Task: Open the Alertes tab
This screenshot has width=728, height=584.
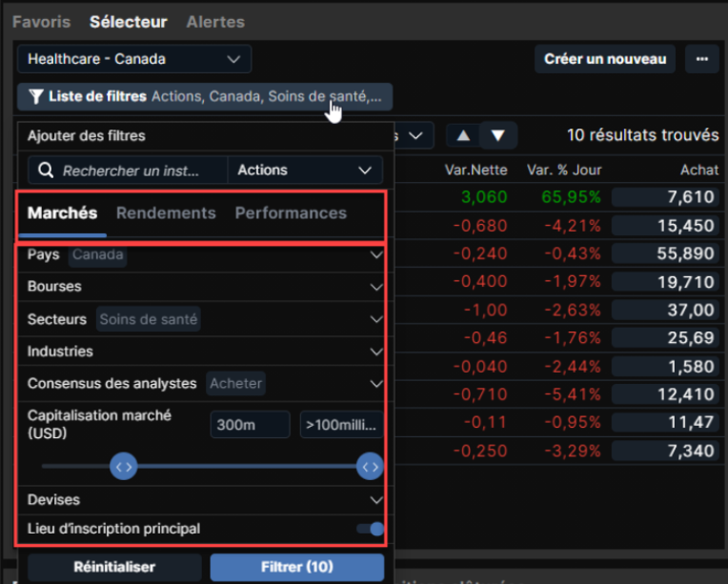Action: tap(215, 21)
